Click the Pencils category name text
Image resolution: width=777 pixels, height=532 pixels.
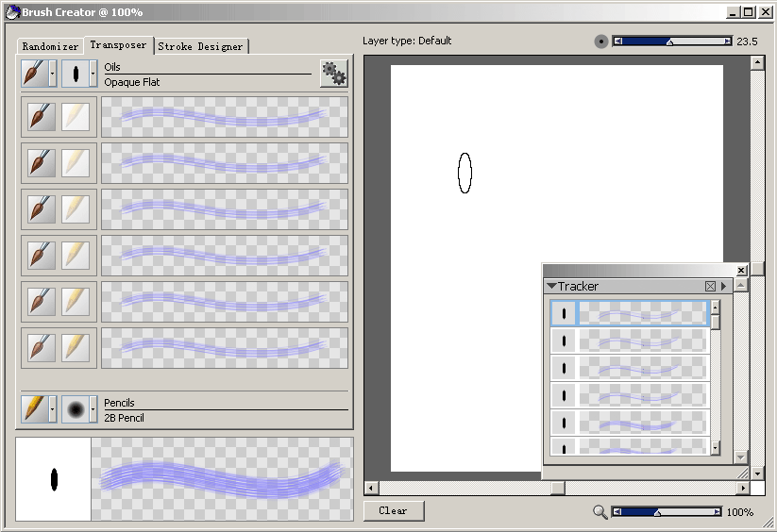119,403
